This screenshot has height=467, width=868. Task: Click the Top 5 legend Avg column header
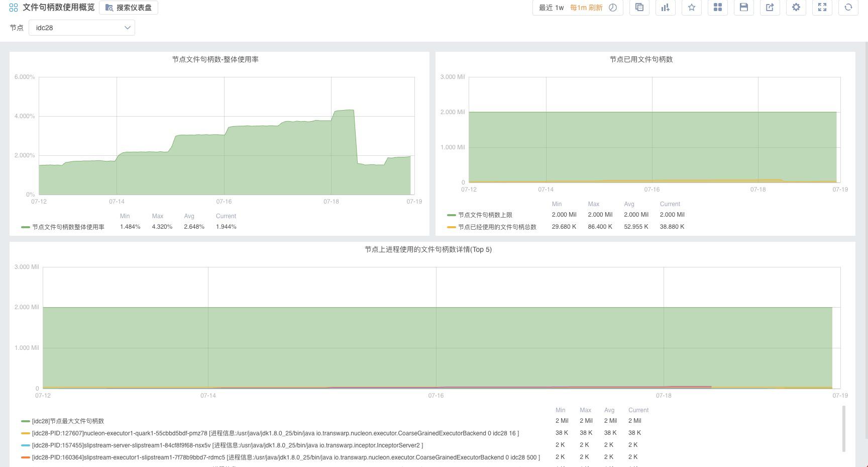pyautogui.click(x=609, y=410)
